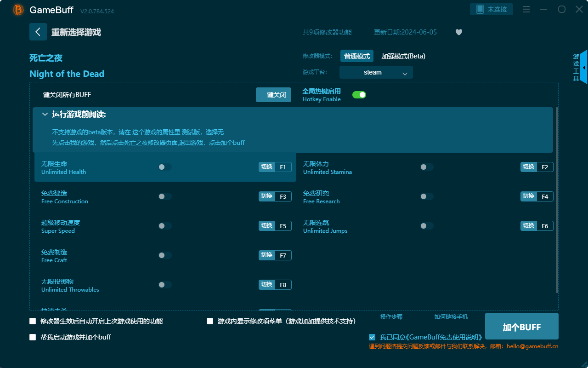The height and width of the screenshot is (368, 588).
Task: Disable the Hotkey Enable green switch
Action: click(359, 94)
